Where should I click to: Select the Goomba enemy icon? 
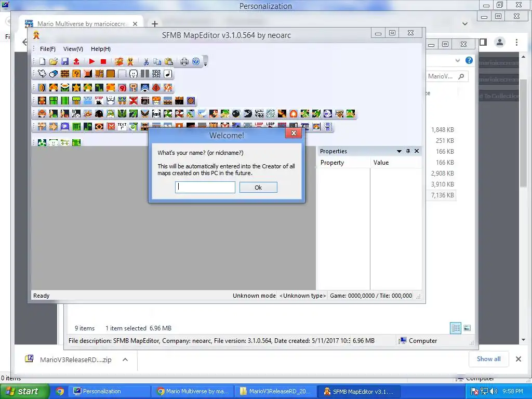click(42, 114)
